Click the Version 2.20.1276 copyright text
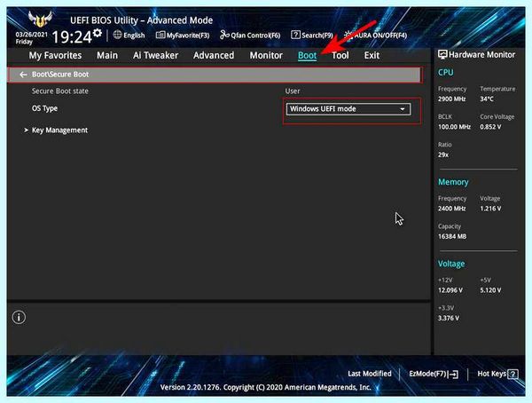 265,387
